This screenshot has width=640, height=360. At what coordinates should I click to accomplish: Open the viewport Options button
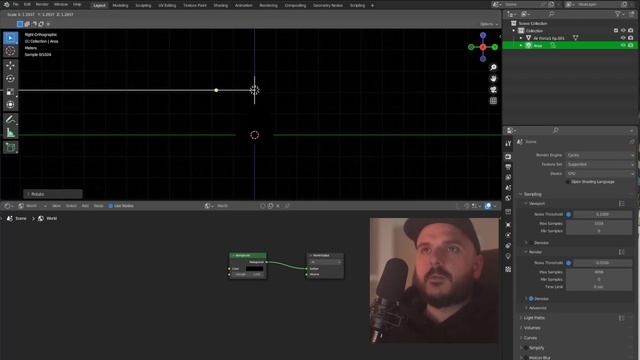[489, 24]
